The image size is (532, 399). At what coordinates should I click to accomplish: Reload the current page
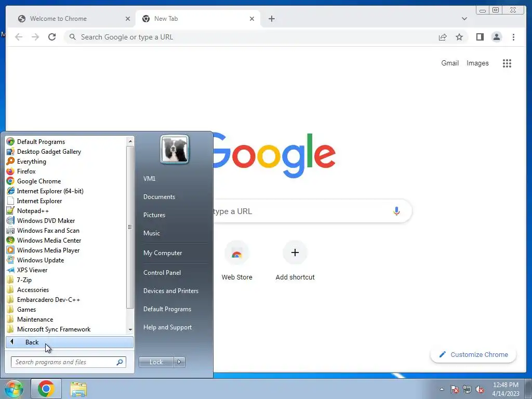point(52,37)
